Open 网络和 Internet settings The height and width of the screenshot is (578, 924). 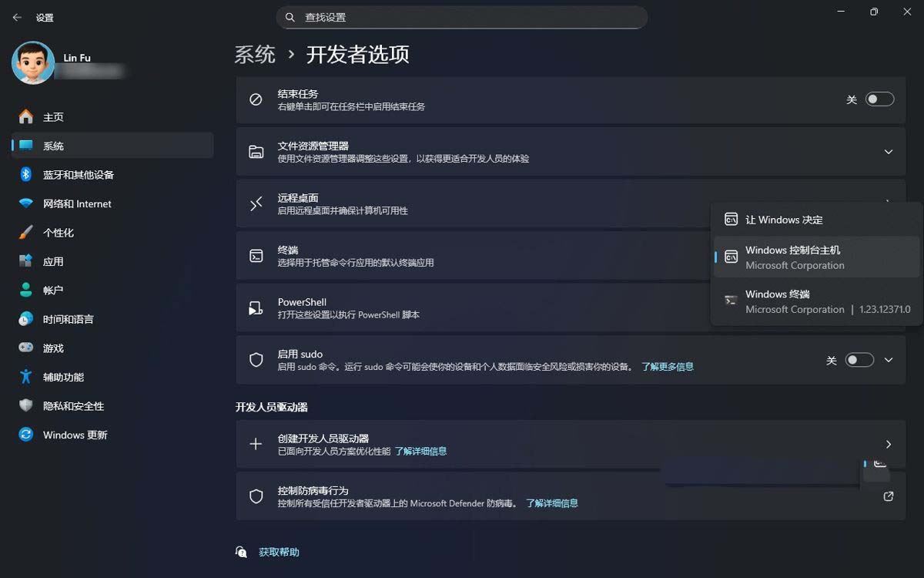click(112, 203)
